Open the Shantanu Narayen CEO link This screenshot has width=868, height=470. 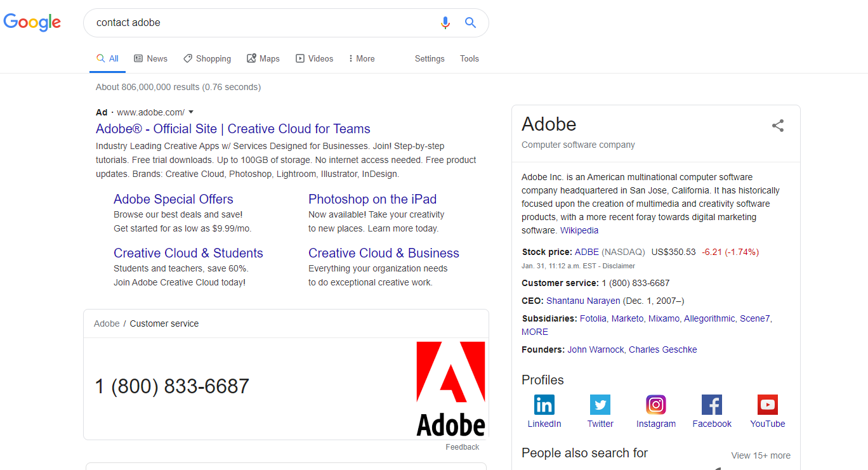pyautogui.click(x=583, y=301)
